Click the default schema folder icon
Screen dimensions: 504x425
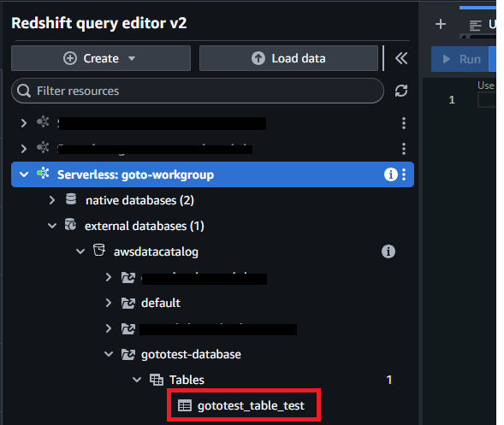(x=128, y=303)
